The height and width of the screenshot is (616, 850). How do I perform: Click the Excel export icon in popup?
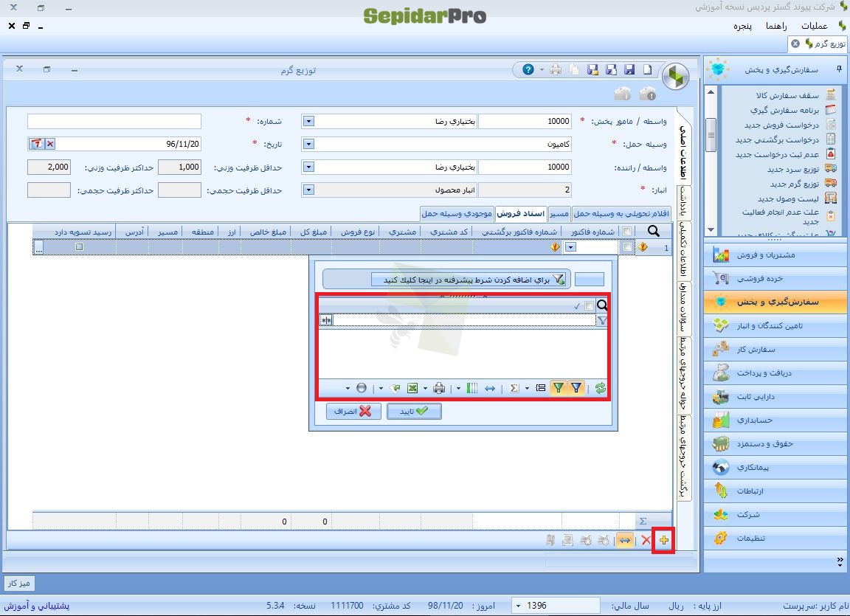pyautogui.click(x=412, y=388)
